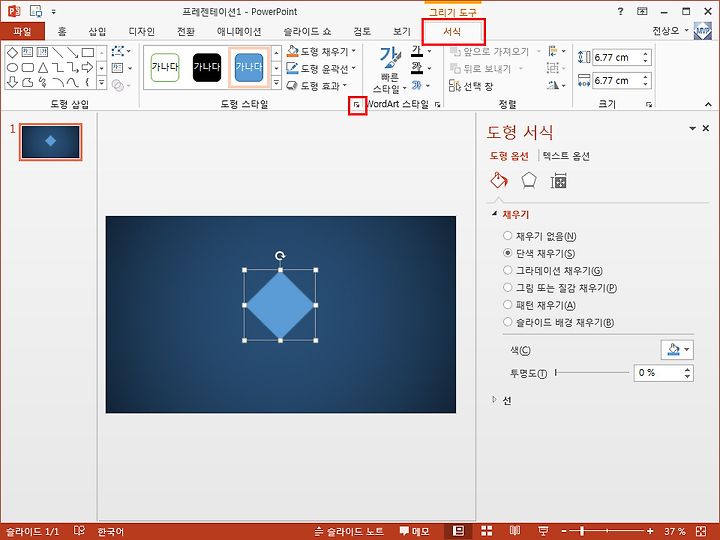Open 도형 윤곽선 shape outline menu

(x=321, y=68)
